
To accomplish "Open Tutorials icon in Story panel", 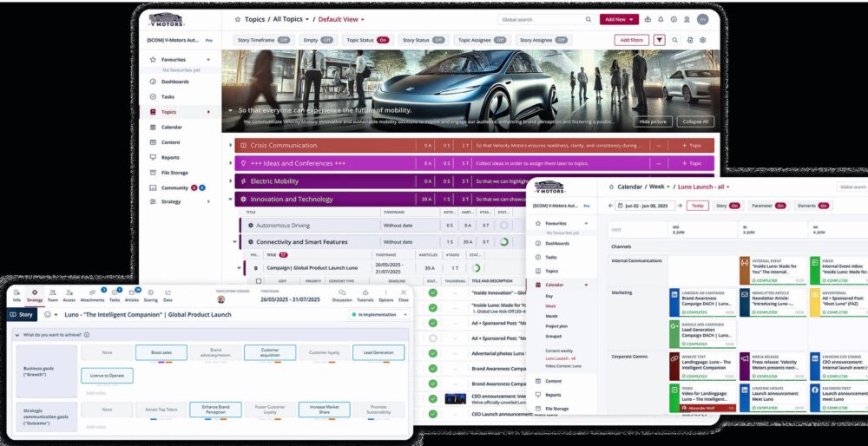I will click(365, 292).
